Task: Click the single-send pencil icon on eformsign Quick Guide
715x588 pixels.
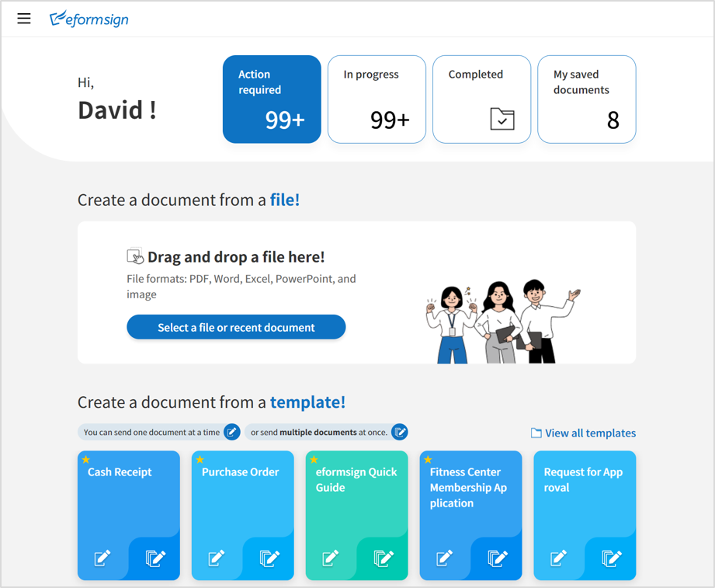Action: click(x=330, y=558)
